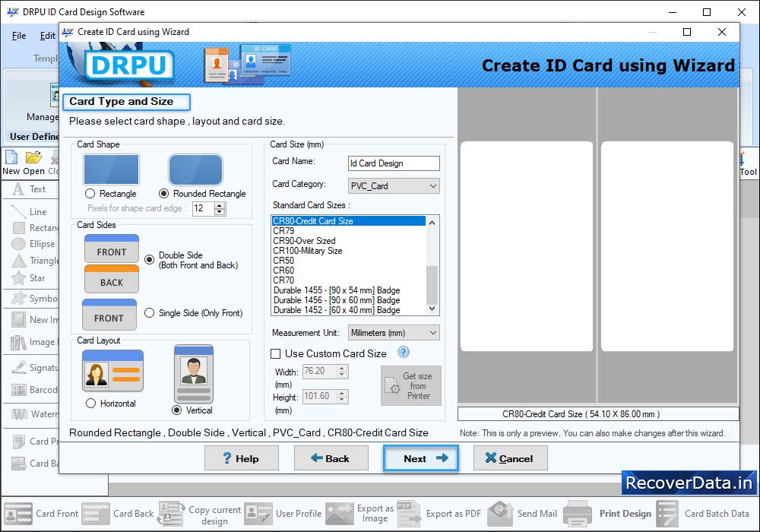Viewport: 760px width, 532px height.
Task: Go Back to previous wizard step
Action: click(331, 458)
